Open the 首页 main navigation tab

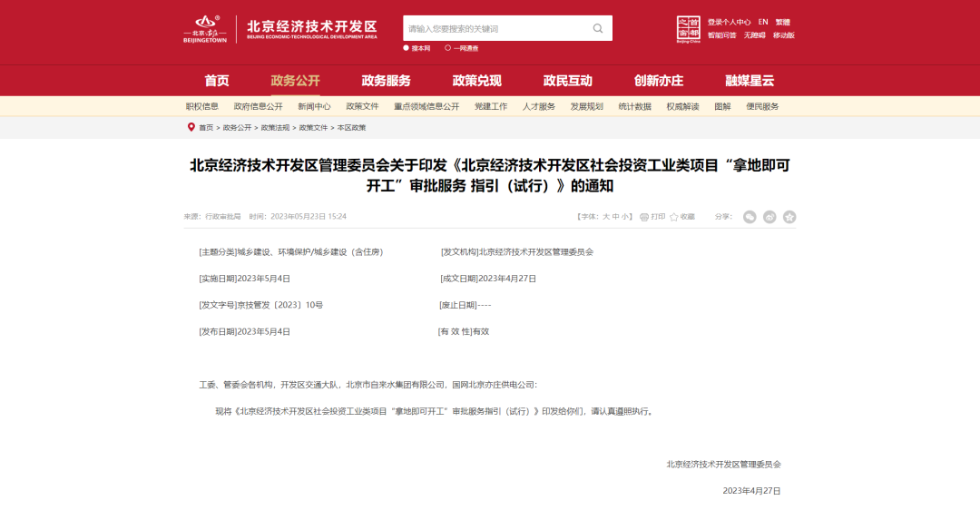tap(217, 81)
